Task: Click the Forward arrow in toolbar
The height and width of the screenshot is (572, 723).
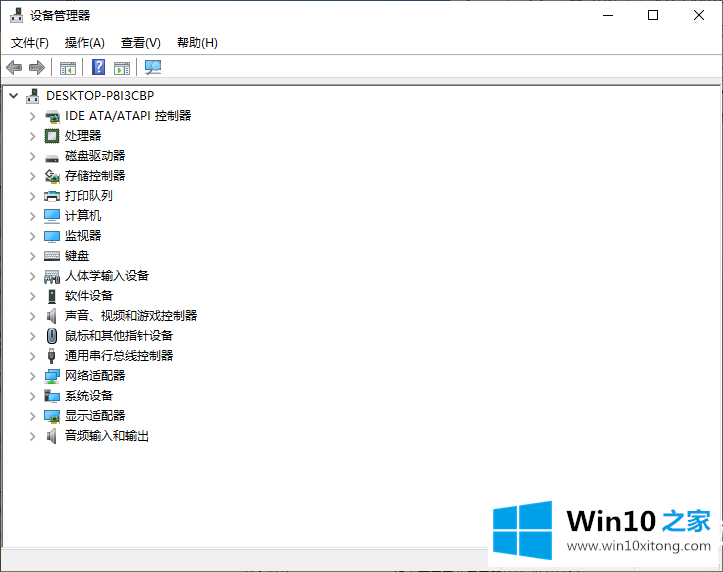Action: click(37, 67)
